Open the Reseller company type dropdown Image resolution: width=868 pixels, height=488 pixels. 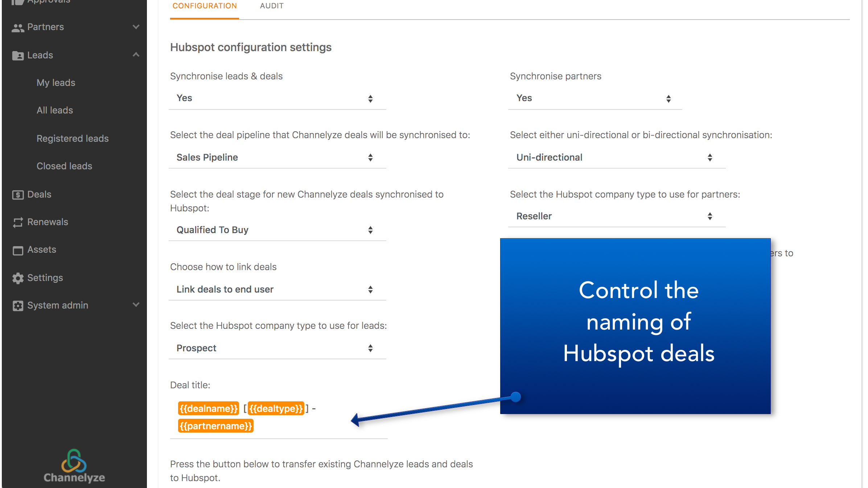pyautogui.click(x=617, y=216)
